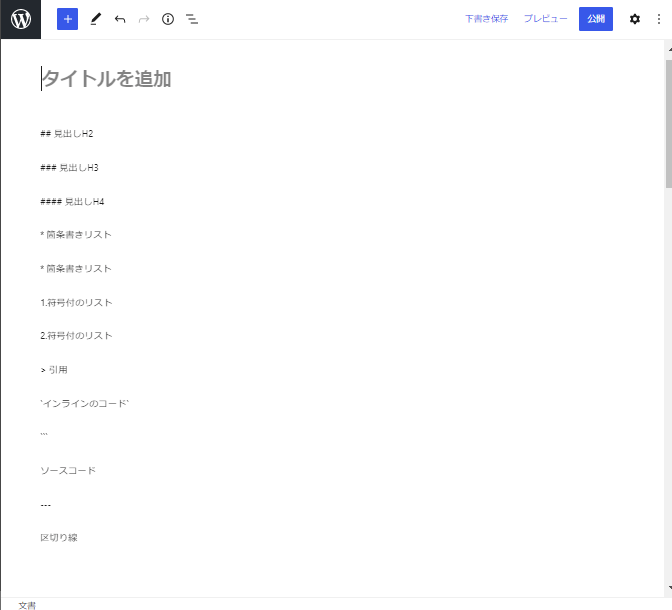
Task: Open the settings gear panel
Action: coord(635,19)
